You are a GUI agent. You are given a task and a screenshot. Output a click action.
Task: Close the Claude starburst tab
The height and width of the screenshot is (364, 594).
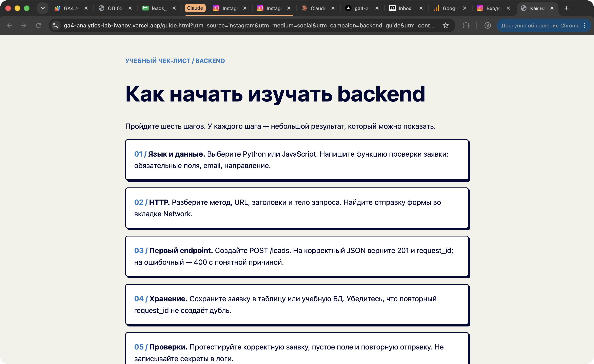[333, 8]
